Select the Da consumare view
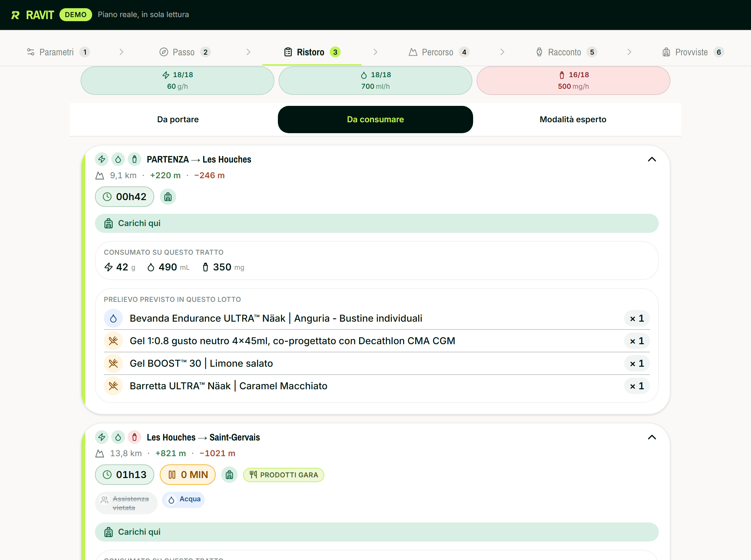 375,120
